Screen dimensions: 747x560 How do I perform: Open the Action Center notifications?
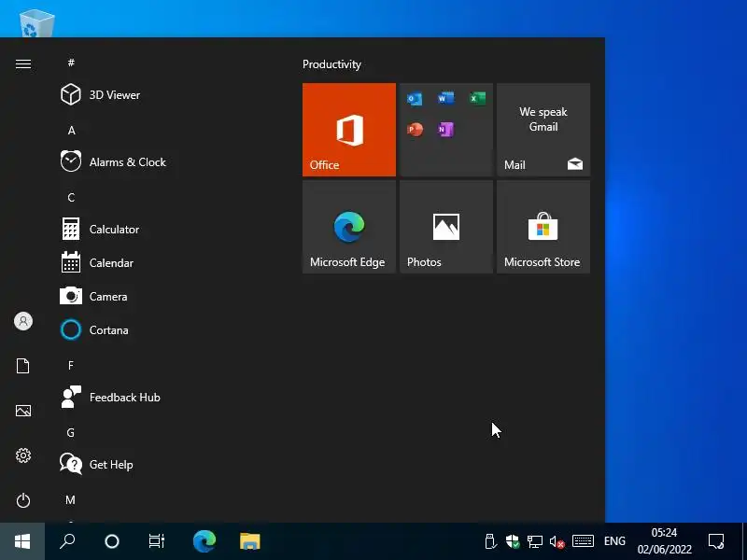pyautogui.click(x=716, y=541)
